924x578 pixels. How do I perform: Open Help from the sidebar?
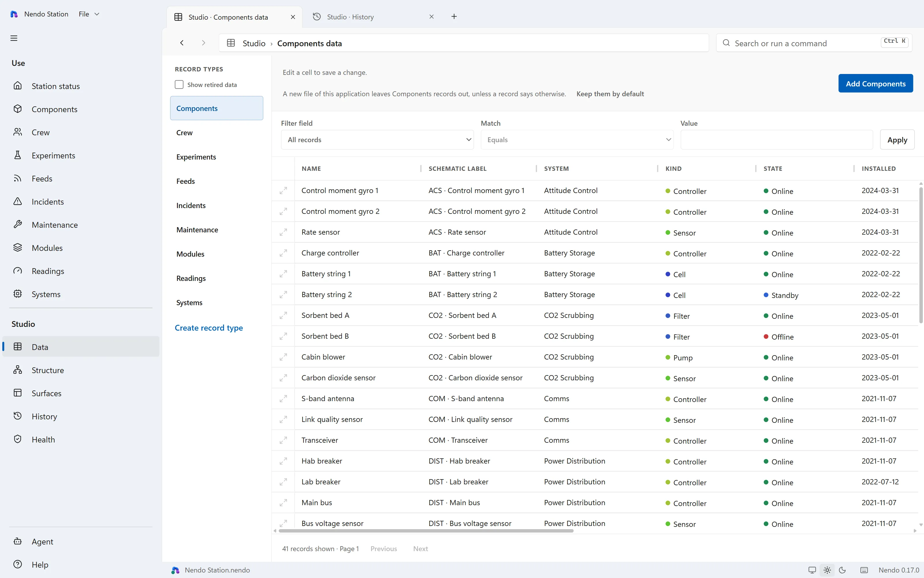[81, 565]
